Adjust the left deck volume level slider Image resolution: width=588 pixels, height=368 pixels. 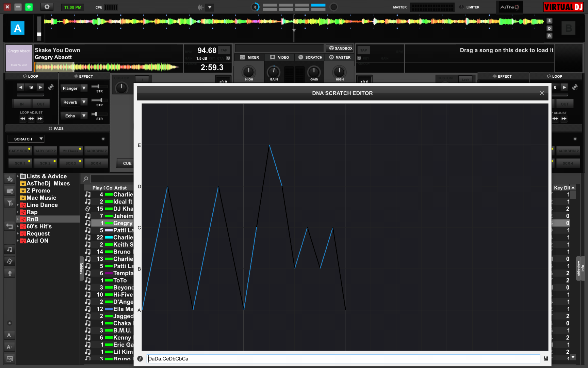tap(39, 28)
